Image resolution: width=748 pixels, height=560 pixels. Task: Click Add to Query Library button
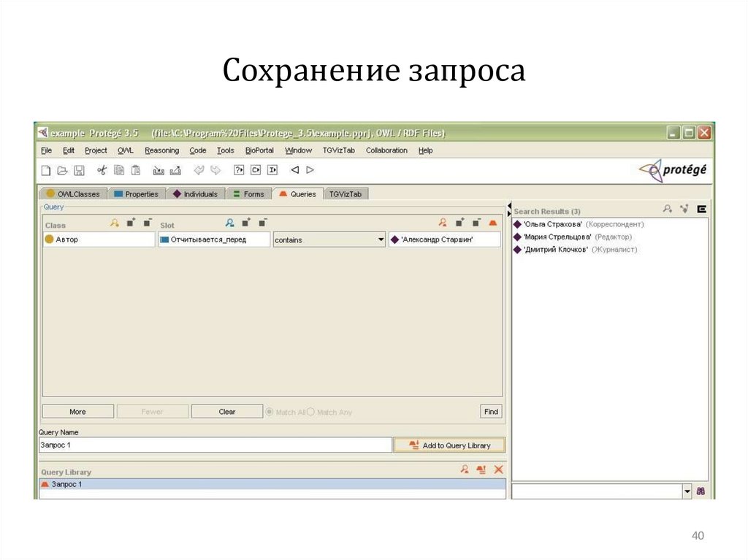(449, 445)
